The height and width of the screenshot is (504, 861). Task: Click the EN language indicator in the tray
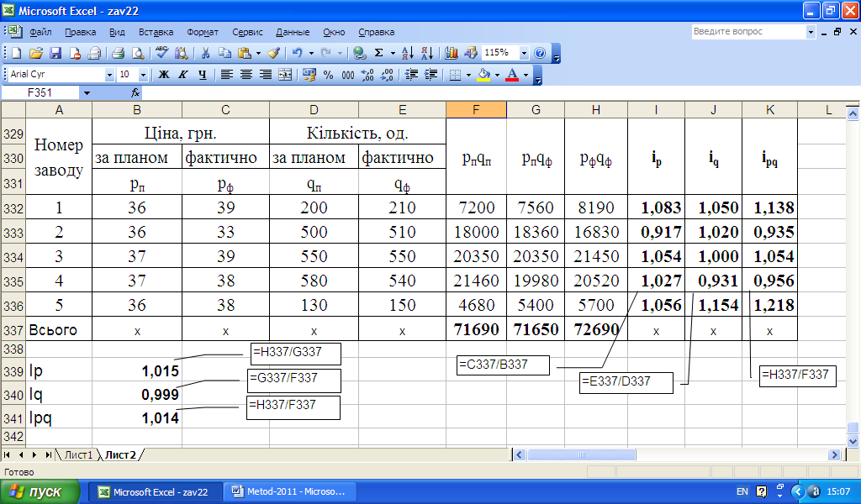click(x=742, y=492)
